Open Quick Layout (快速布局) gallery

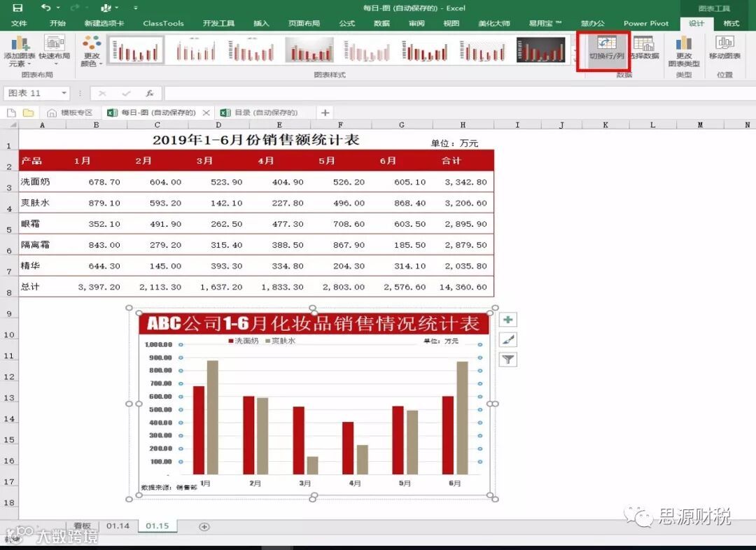coord(55,51)
